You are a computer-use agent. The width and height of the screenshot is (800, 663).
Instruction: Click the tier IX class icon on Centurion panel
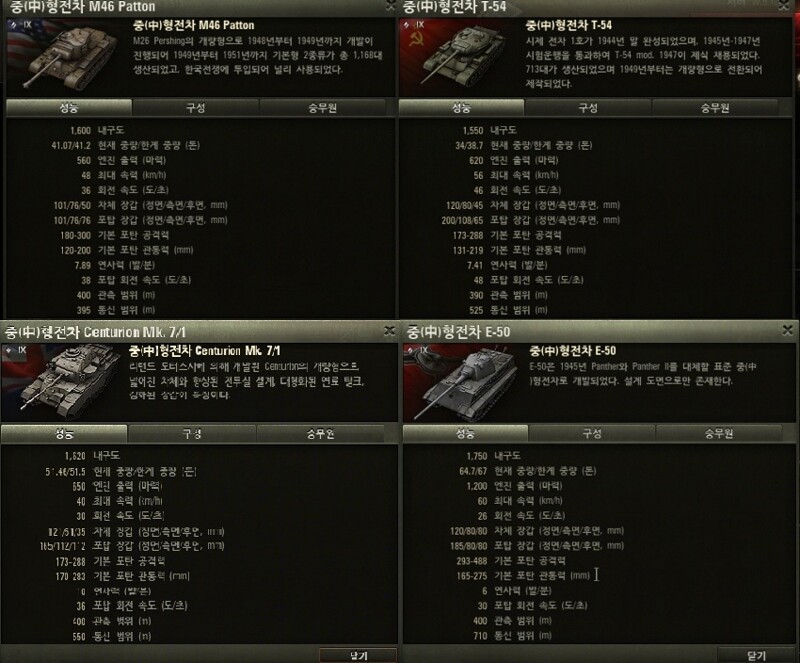(16, 350)
